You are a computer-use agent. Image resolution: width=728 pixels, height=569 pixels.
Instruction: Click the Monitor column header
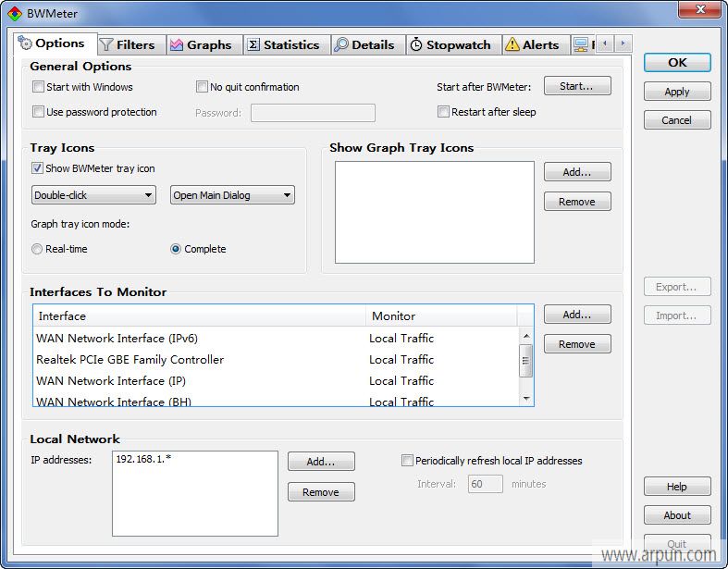pos(441,315)
